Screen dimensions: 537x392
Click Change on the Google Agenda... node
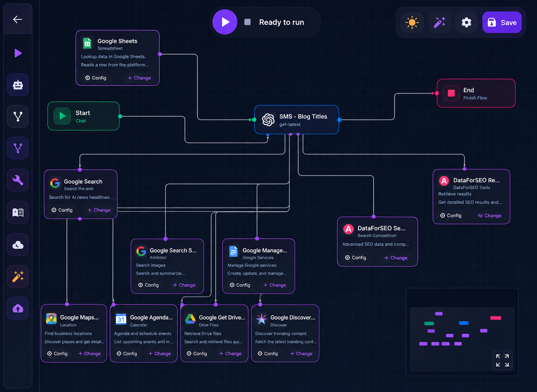point(160,354)
